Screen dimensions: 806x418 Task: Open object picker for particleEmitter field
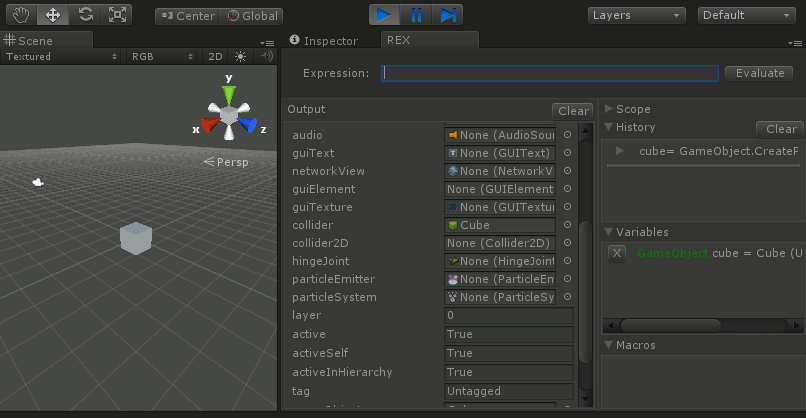point(567,279)
